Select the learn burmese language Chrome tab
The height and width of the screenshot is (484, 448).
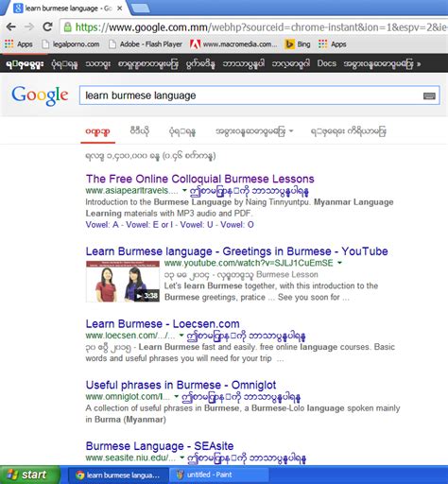[x=63, y=9]
